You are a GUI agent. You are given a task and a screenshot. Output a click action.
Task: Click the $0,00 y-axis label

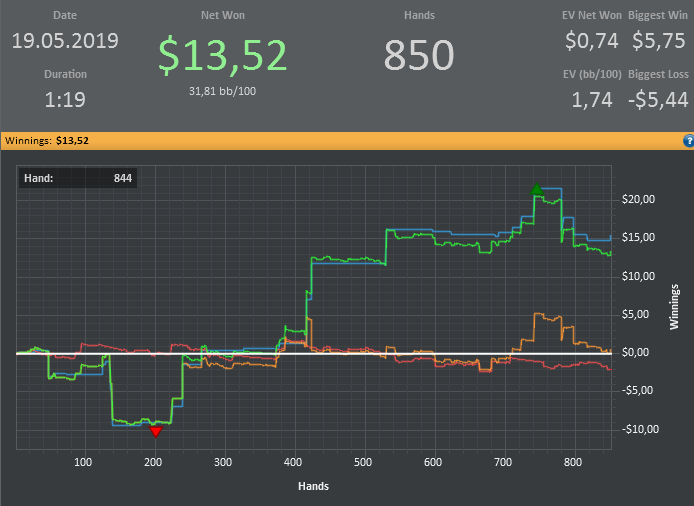click(x=636, y=352)
